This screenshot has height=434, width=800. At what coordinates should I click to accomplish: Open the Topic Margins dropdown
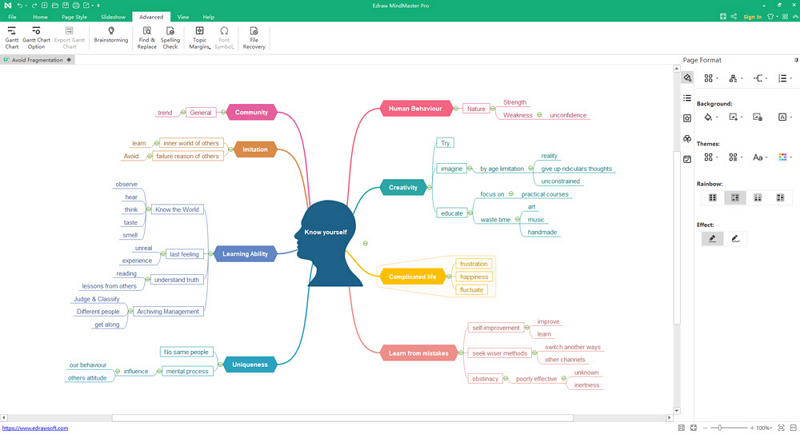click(200, 37)
